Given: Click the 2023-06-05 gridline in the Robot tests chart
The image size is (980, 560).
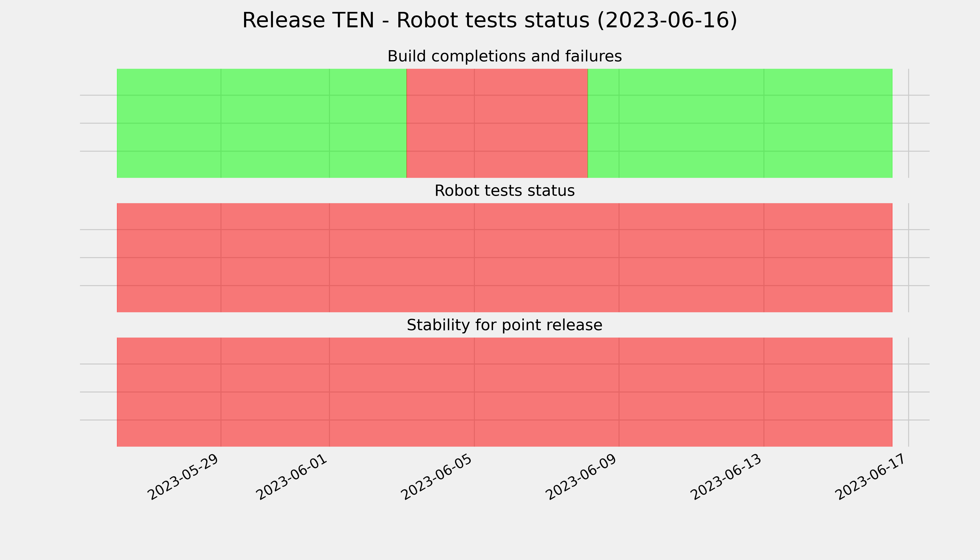Looking at the screenshot, I should [474, 258].
